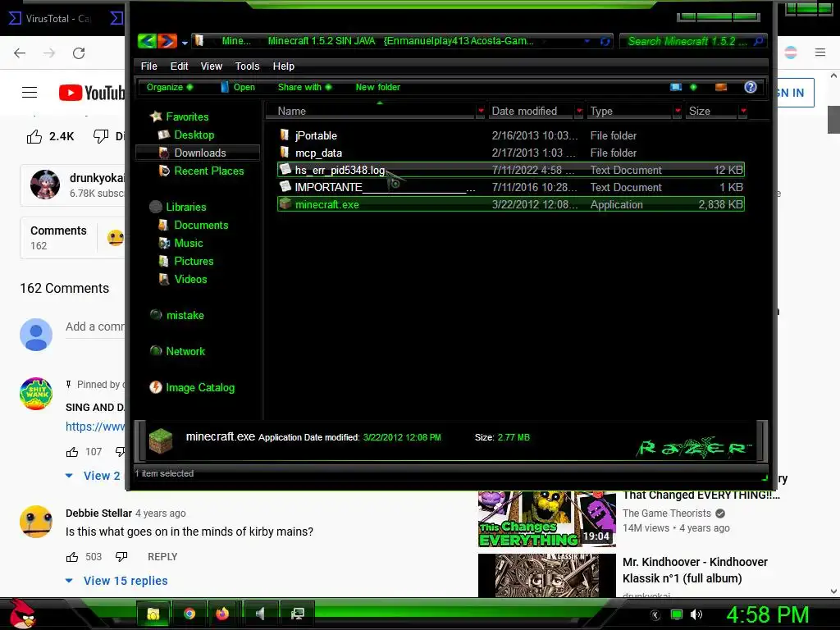Select the hs_err_pid5348.log file icon

coord(285,170)
